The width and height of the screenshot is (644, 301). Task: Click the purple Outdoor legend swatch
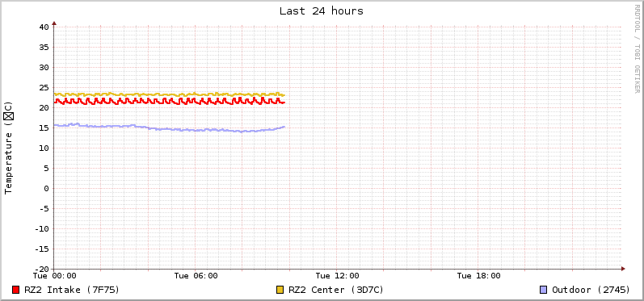click(x=543, y=290)
